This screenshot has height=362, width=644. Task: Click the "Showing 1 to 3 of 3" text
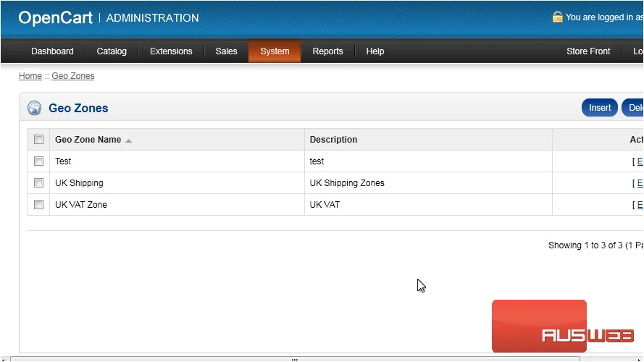tap(585, 245)
